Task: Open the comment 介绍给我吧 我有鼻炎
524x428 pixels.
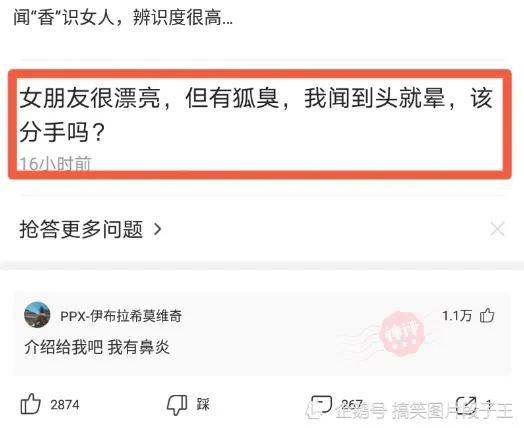Action: (x=97, y=347)
